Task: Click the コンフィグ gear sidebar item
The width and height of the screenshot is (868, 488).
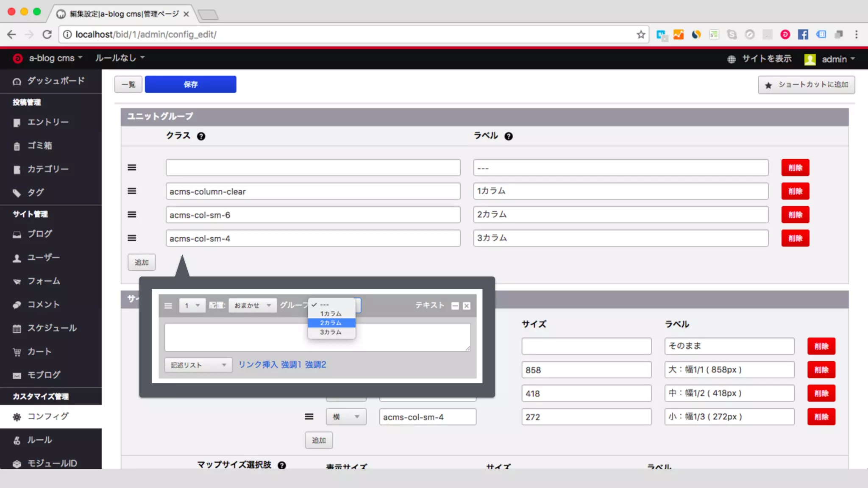Action: click(47, 416)
